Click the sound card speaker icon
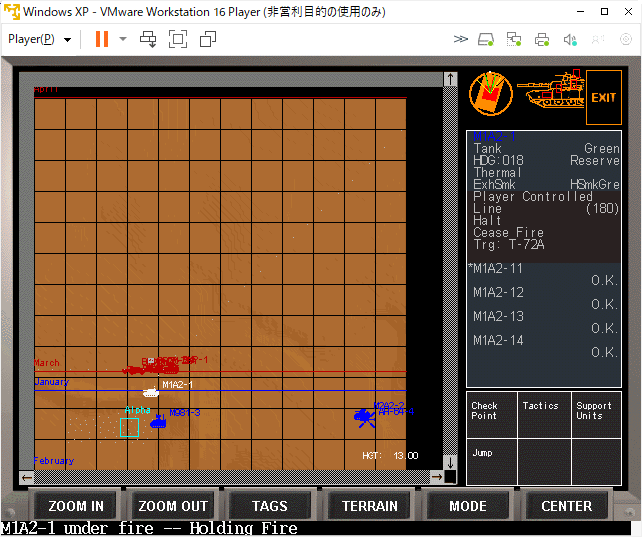 570,39
